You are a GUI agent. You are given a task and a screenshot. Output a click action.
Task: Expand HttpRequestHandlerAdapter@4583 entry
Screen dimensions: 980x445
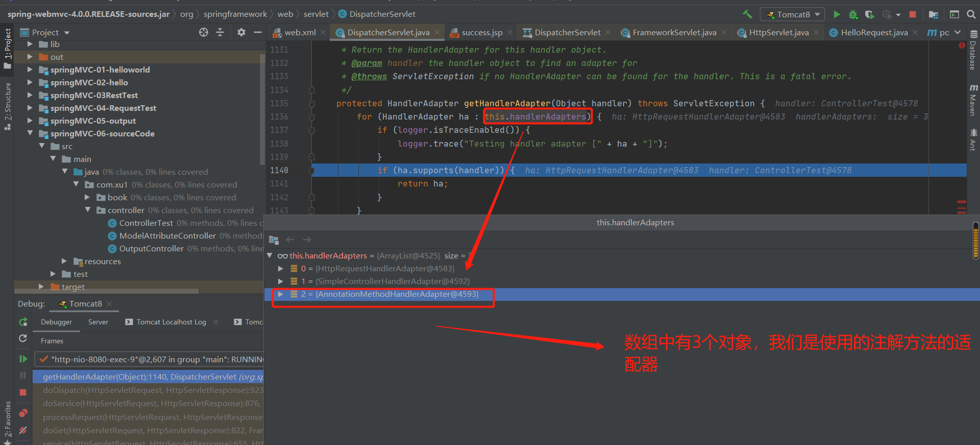pos(280,268)
